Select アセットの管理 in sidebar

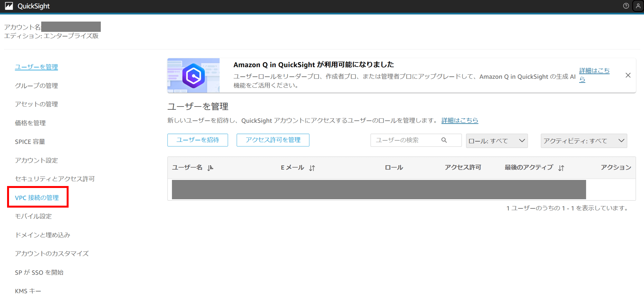(x=36, y=104)
